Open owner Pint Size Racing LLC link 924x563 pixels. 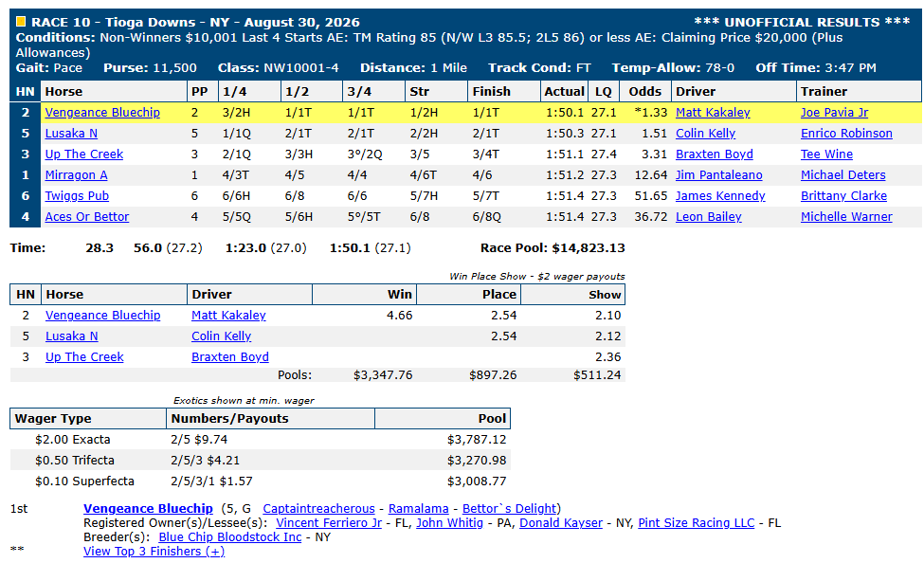696,523
